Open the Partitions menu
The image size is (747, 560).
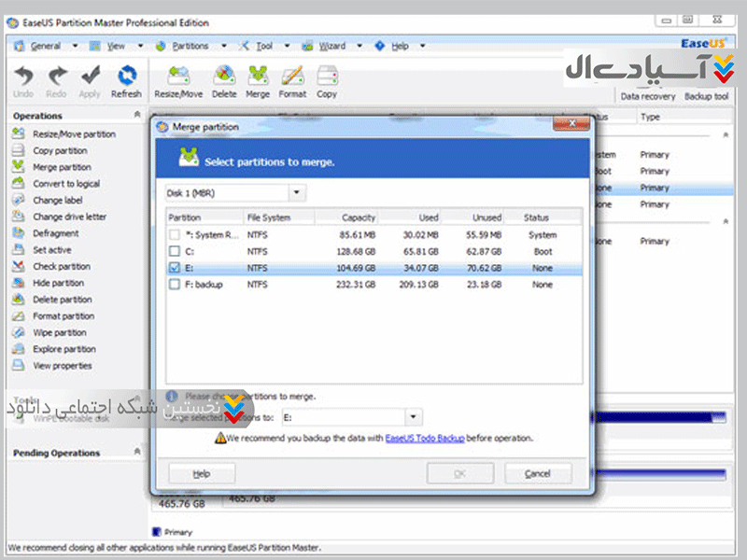[x=190, y=46]
